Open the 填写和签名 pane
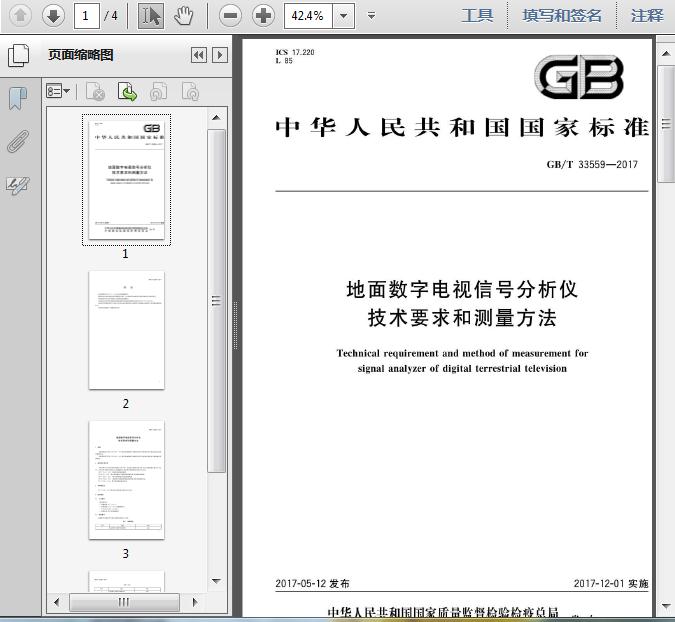This screenshot has height=622, width=675. [562, 15]
